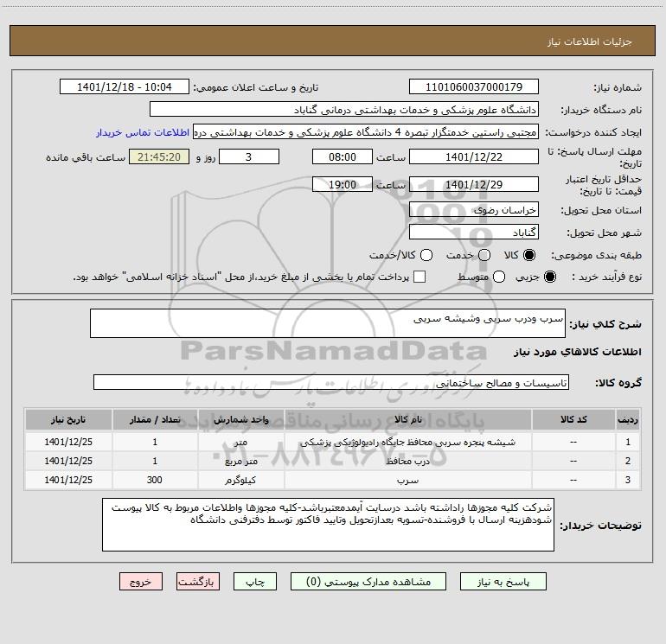Select the کالا/خدمت radio button

[x=426, y=255]
